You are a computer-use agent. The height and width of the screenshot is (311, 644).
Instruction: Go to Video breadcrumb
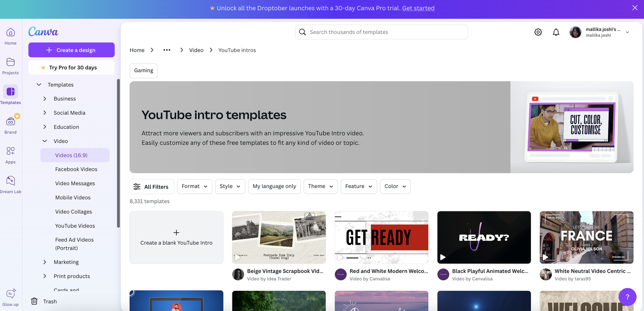pos(196,50)
